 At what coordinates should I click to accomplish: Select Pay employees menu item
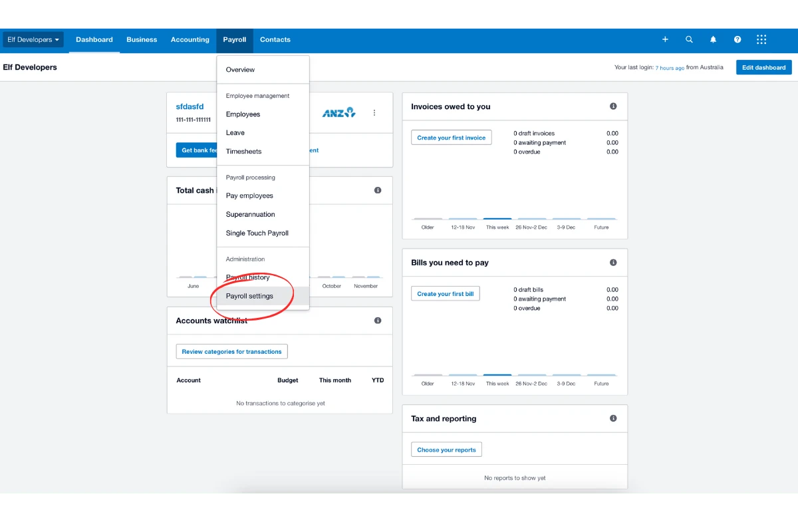[263, 196]
